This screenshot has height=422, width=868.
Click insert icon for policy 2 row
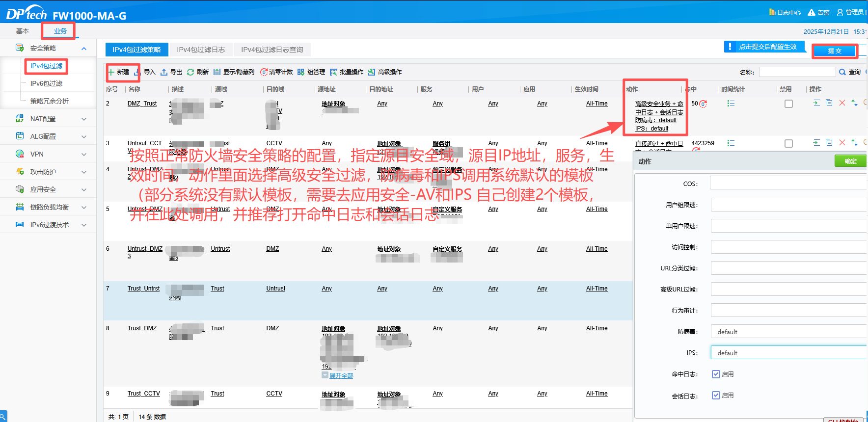(816, 103)
